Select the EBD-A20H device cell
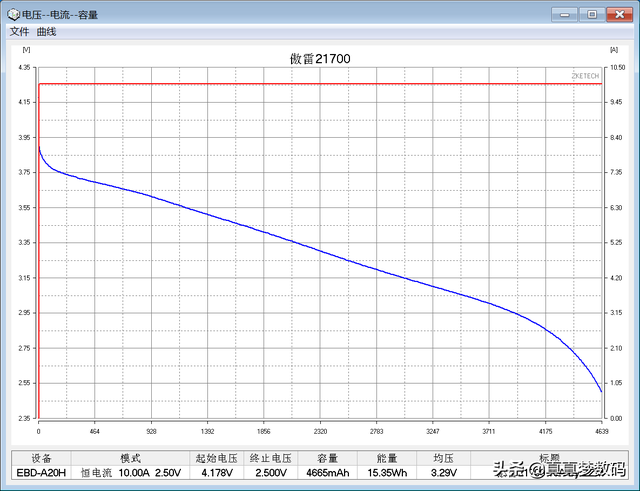640x491 pixels. click(x=41, y=473)
